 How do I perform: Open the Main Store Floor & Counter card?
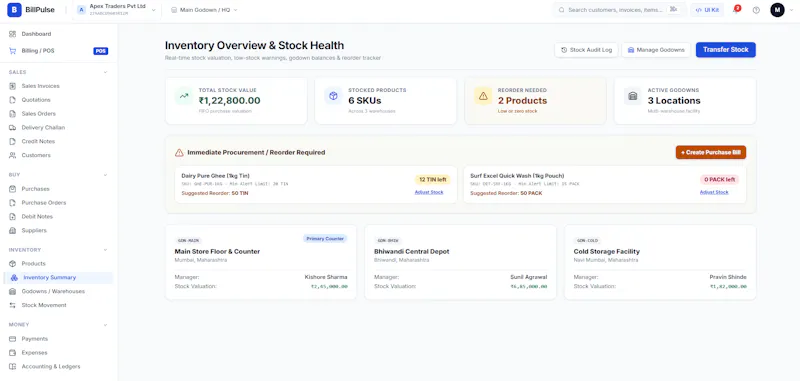click(x=261, y=262)
